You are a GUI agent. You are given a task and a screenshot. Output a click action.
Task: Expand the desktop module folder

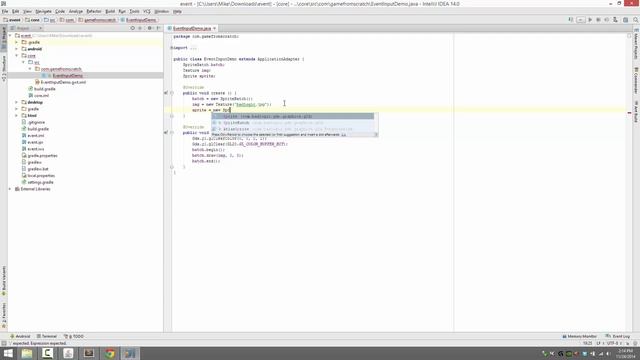tap(17, 102)
